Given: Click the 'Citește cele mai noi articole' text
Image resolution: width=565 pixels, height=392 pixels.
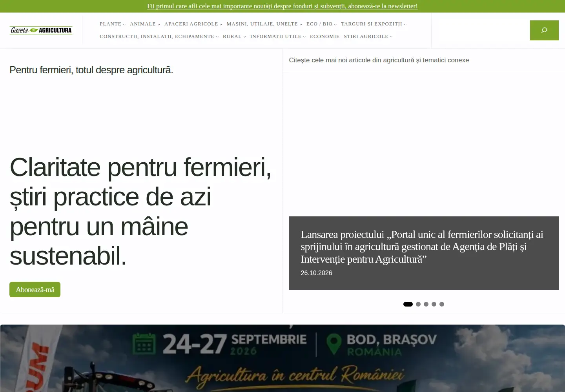Looking at the screenshot, I should click(x=379, y=60).
